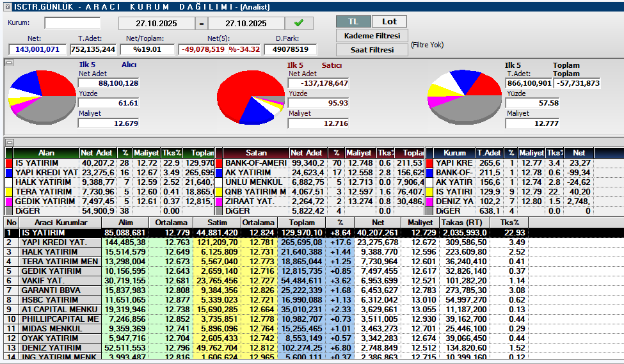Click the Net value 143,001,071
This screenshot has height=364, width=624.
(x=37, y=49)
